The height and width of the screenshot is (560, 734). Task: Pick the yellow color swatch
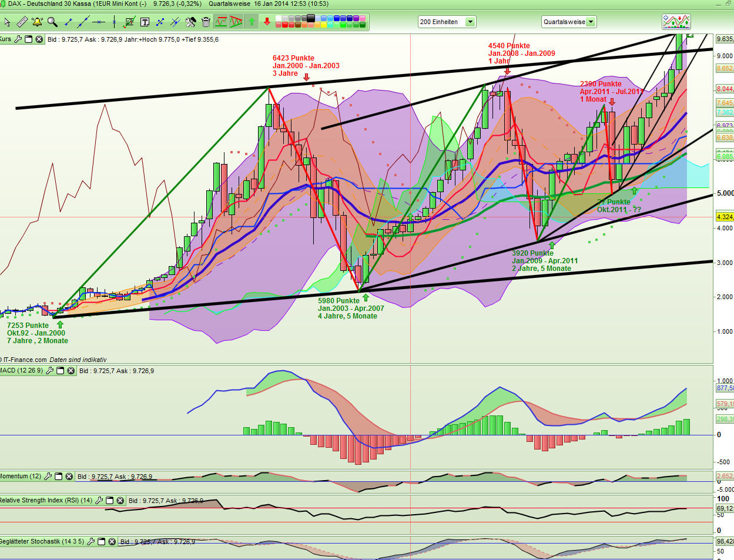[324, 25]
